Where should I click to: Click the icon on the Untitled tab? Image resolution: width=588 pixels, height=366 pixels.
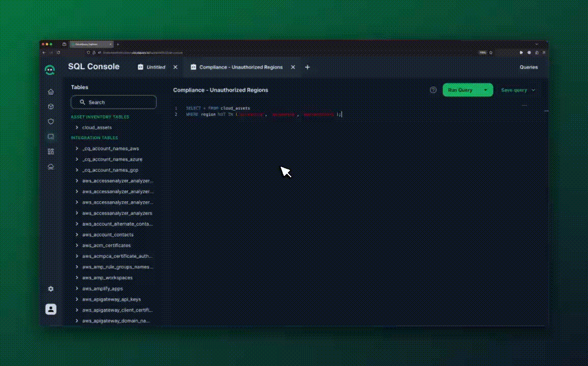click(x=140, y=67)
